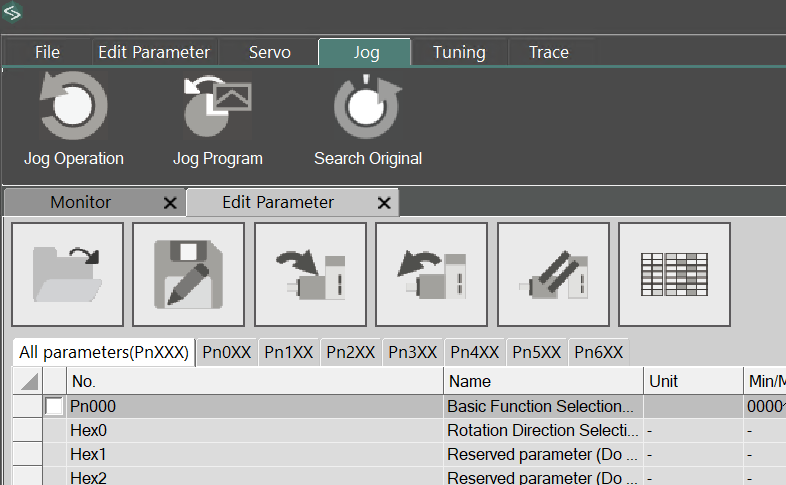Click the arrow-into-servo-drive icon
The image size is (786, 485).
click(x=310, y=275)
